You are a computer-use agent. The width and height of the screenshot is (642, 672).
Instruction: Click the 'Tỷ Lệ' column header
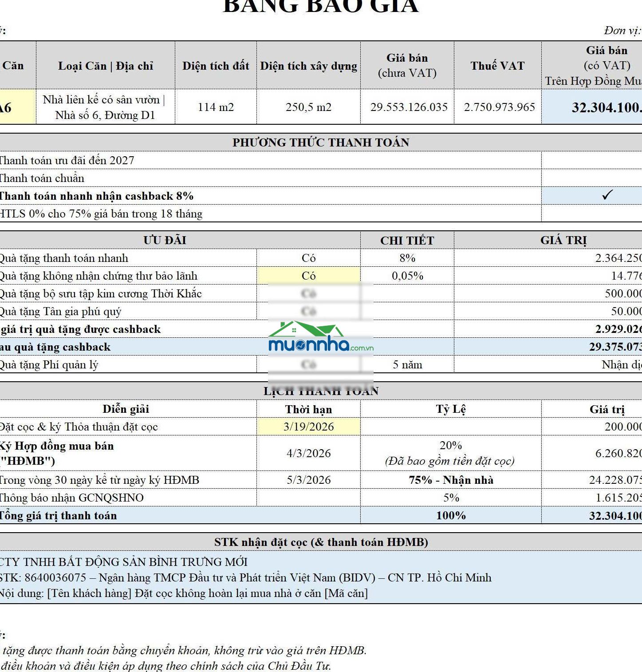(x=451, y=409)
